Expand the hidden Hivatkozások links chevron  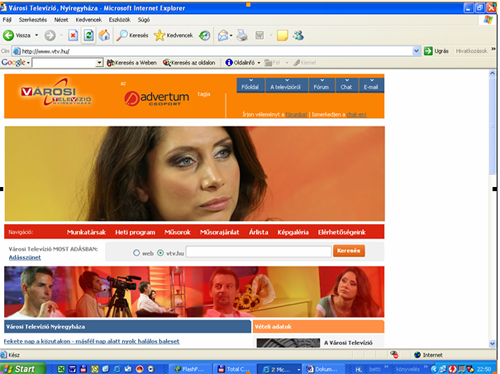click(494, 49)
